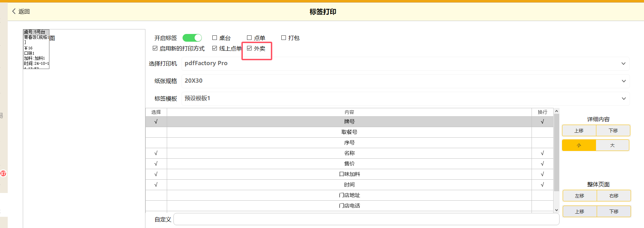The width and height of the screenshot is (644, 228).
Task: Uncheck the 线上点单 checkbox
Action: coord(215,48)
